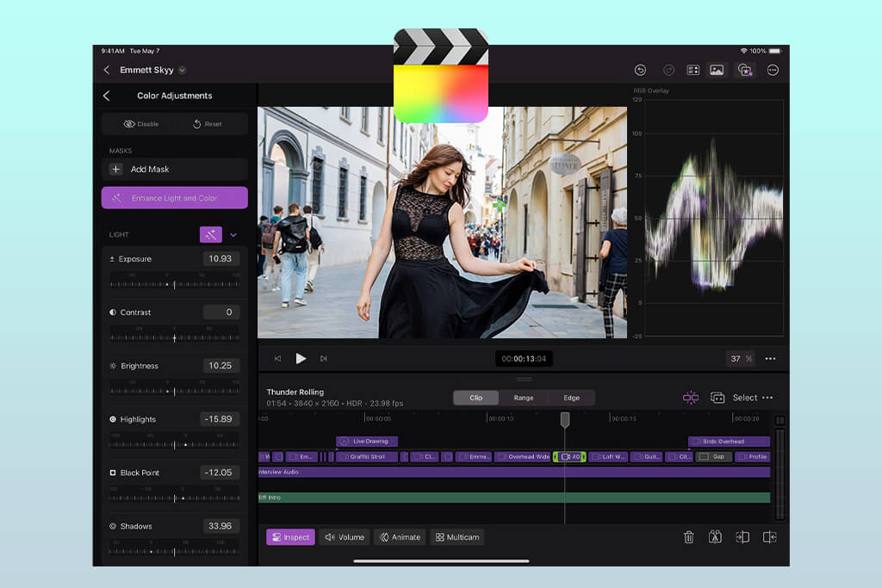Select the Gap clip in timeline
882x588 pixels.
click(x=713, y=456)
